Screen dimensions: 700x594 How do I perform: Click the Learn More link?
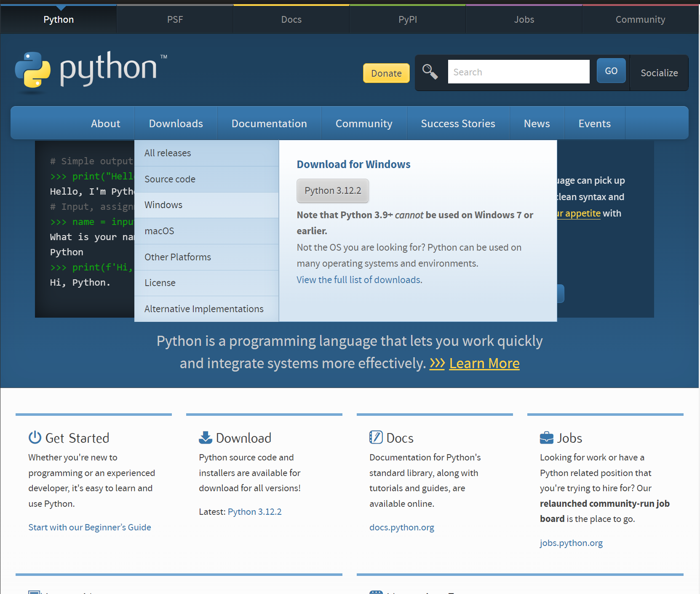point(484,363)
